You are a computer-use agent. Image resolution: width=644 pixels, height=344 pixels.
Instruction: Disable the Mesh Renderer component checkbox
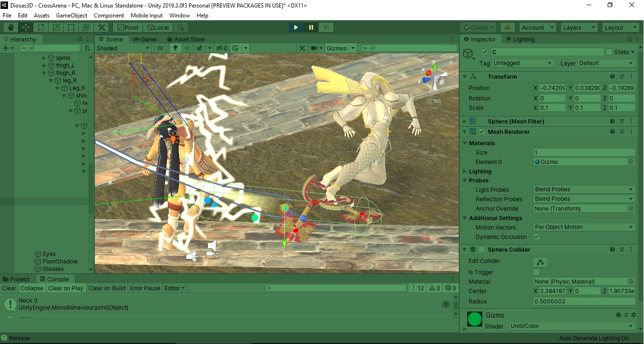coord(482,132)
